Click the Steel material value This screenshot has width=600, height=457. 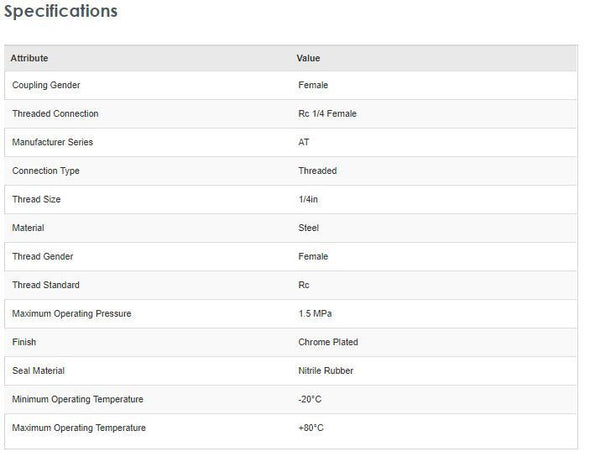tap(308, 228)
